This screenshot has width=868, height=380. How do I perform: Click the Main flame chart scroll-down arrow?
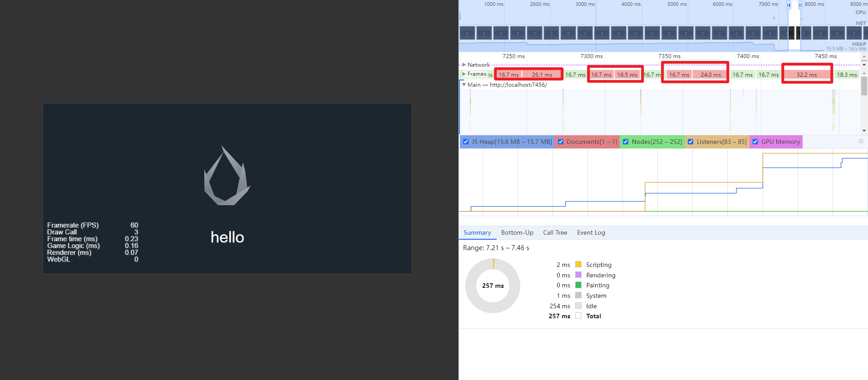coord(864,131)
